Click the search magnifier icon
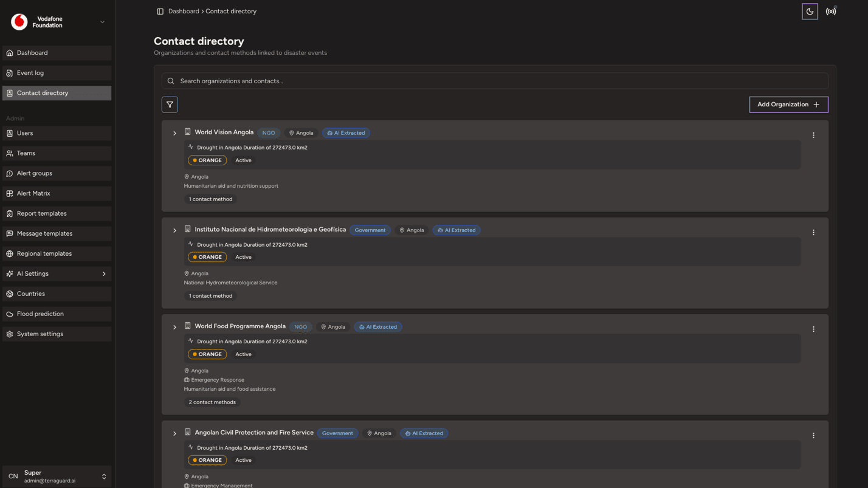The width and height of the screenshot is (868, 488). click(x=171, y=81)
